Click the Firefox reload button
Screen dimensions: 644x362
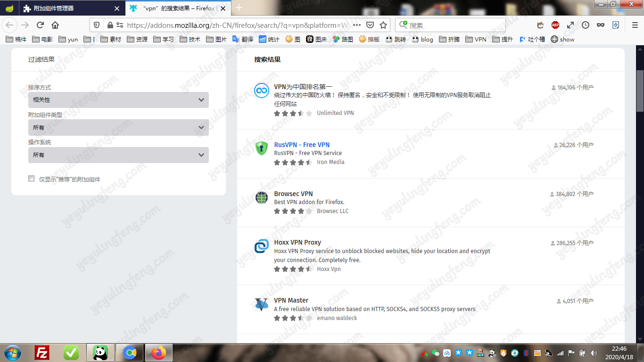40,25
